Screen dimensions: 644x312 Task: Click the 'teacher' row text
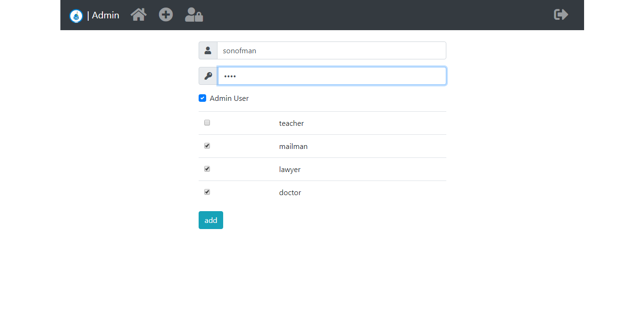click(x=292, y=123)
